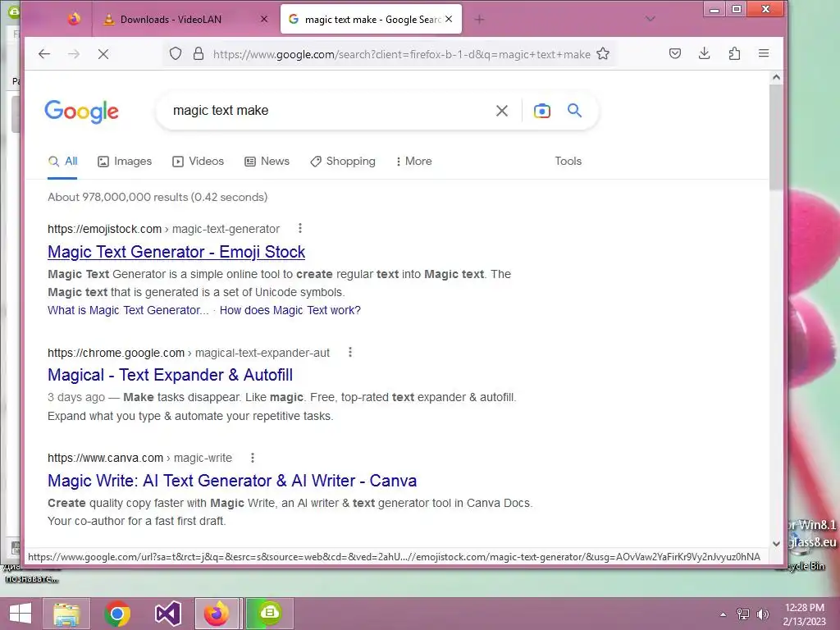840x630 pixels.
Task: Follow the What is Magic Text Generator sublink
Action: click(128, 310)
